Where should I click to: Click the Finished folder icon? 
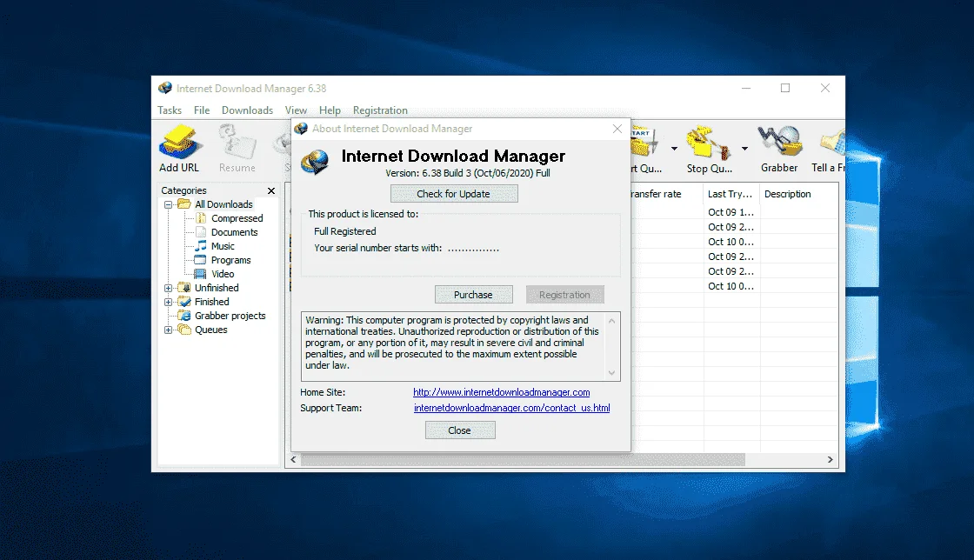[x=183, y=302]
